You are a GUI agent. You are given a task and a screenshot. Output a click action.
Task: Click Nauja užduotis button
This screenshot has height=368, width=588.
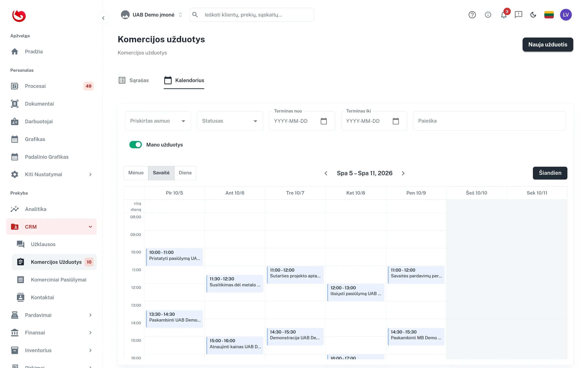pos(548,45)
